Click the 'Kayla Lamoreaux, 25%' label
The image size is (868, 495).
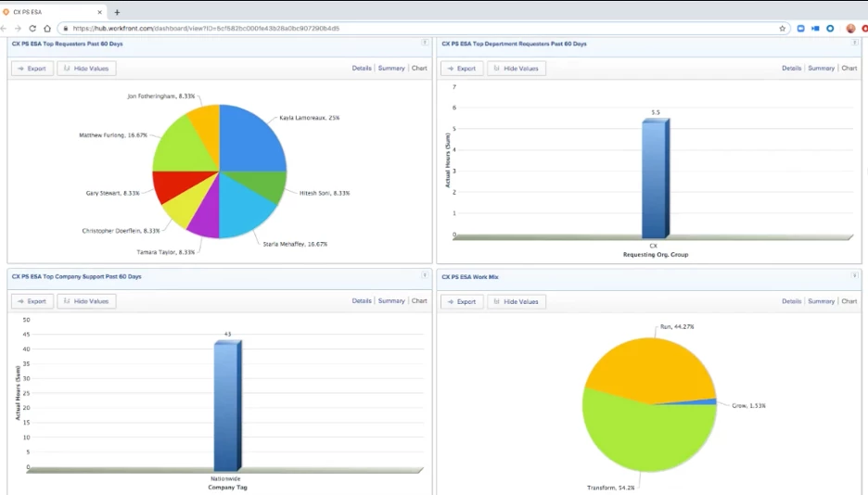pyautogui.click(x=310, y=118)
